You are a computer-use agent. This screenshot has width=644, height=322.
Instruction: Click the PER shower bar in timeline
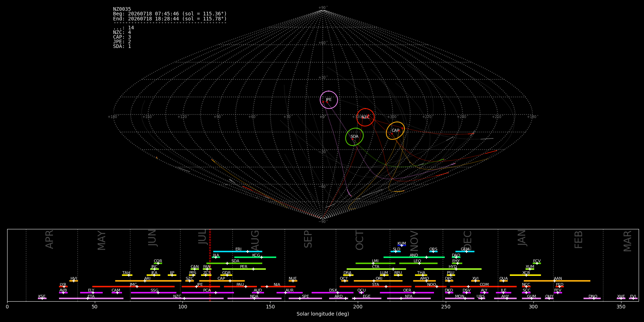point(244,269)
